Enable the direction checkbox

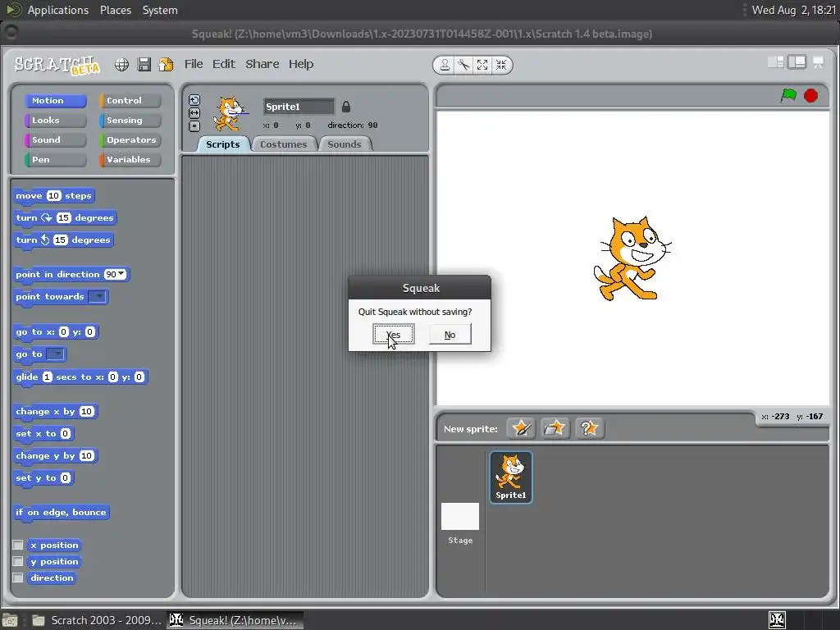tap(18, 577)
